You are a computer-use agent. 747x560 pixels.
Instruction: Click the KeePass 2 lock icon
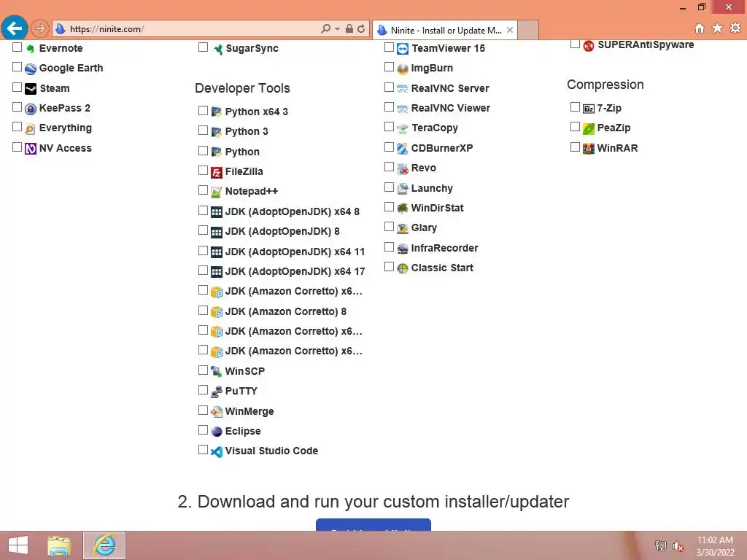pyautogui.click(x=31, y=109)
